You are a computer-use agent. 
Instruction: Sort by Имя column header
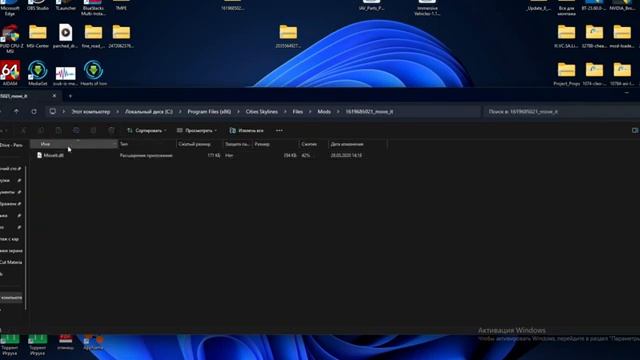[73, 144]
